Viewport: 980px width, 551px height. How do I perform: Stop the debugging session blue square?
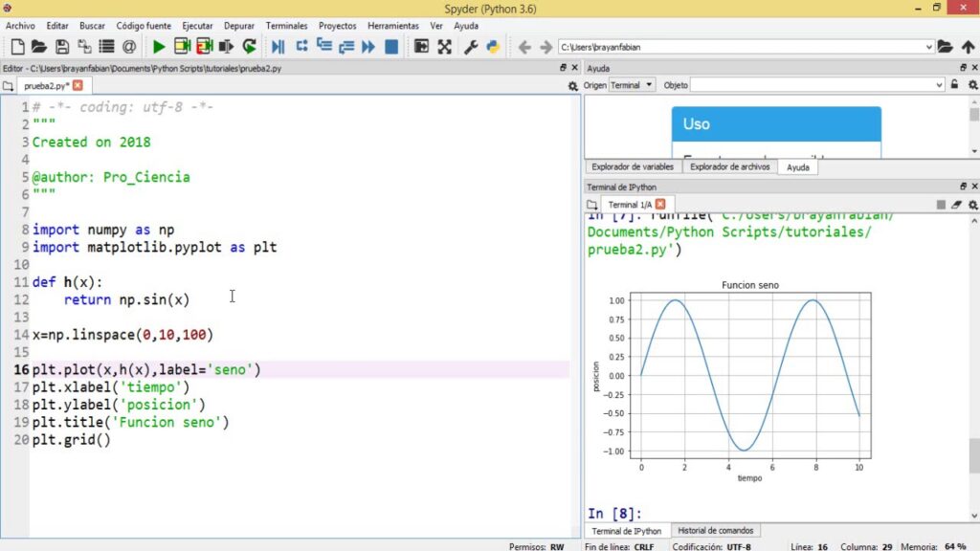pyautogui.click(x=391, y=47)
